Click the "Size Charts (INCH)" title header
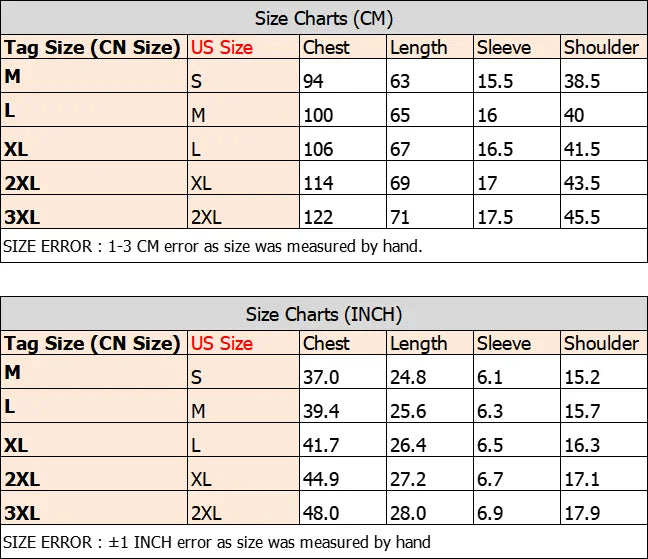Viewport: 648px width, 559px height. tap(323, 314)
